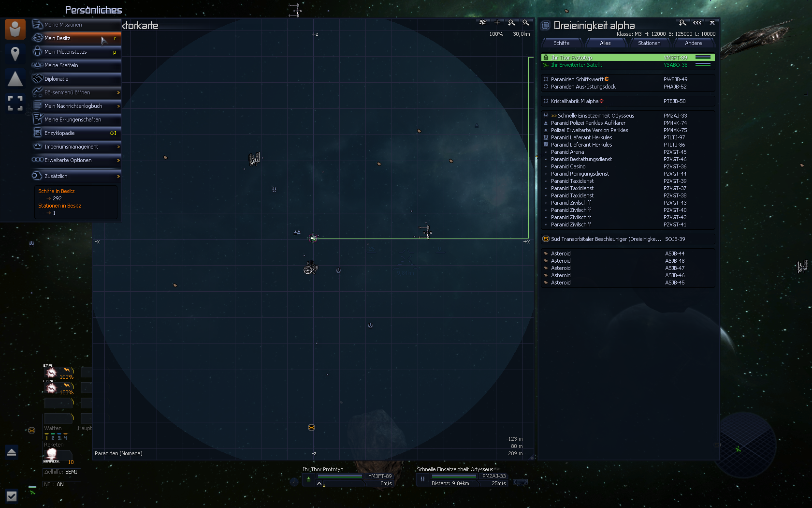This screenshot has width=812, height=508.
Task: Zoom in the sector map
Action: tap(511, 22)
